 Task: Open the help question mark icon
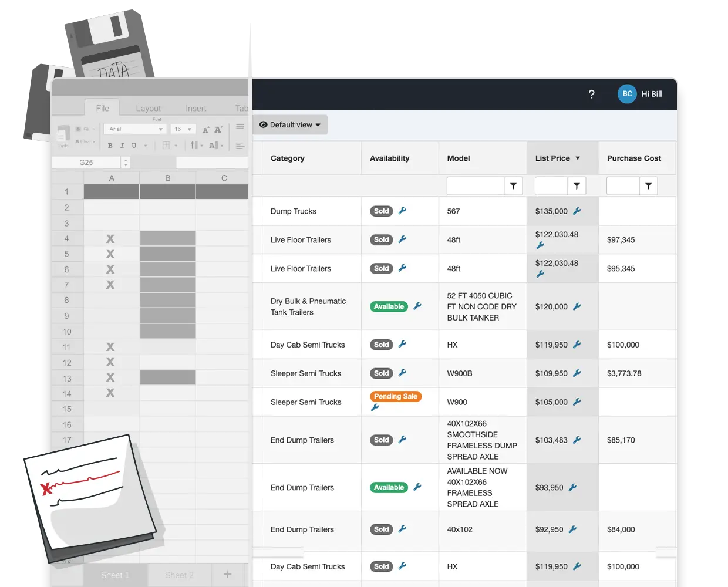(x=591, y=94)
